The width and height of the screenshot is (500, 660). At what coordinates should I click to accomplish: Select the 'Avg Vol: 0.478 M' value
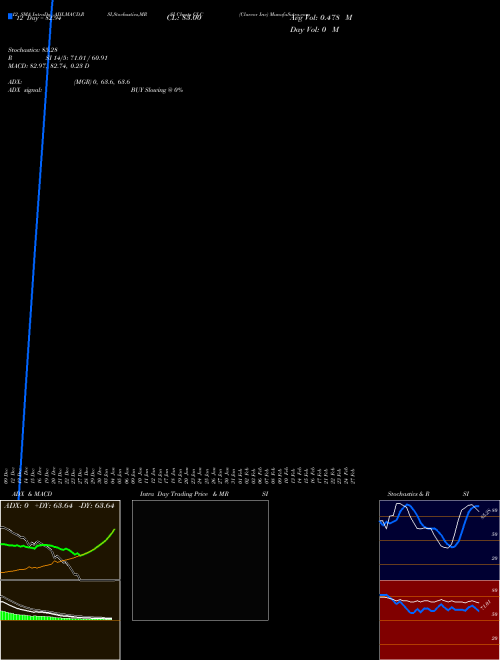(x=321, y=18)
